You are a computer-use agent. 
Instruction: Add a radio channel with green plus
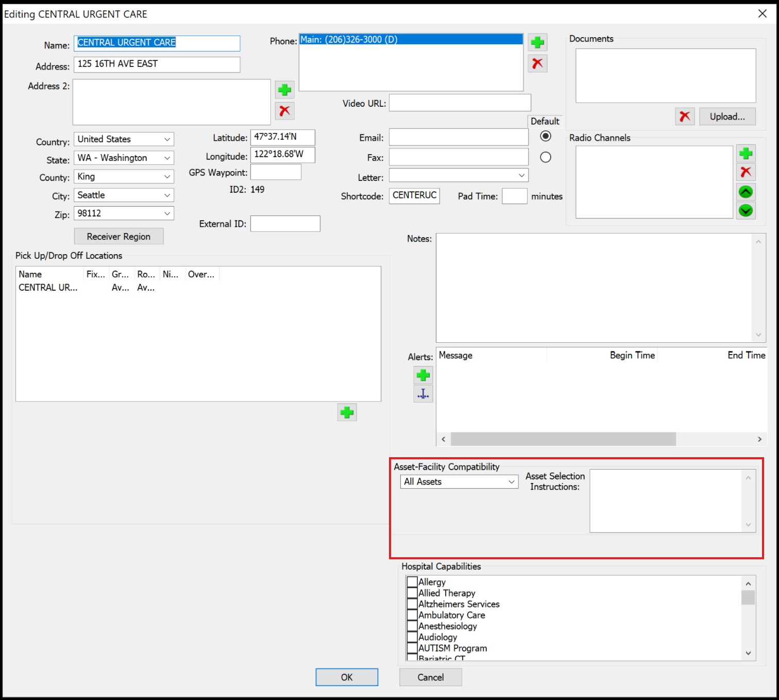(x=746, y=154)
